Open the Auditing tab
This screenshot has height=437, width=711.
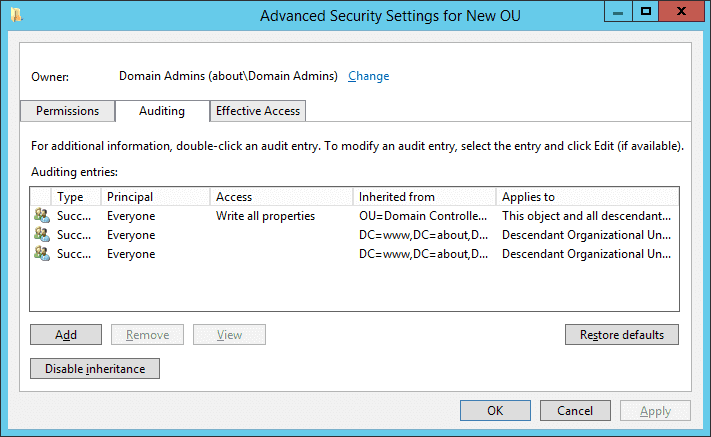[x=162, y=111]
